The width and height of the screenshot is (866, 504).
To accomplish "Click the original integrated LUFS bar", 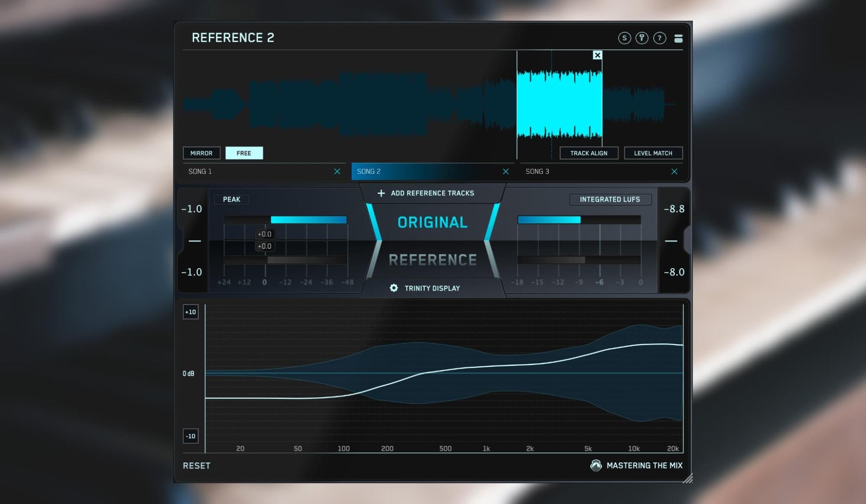I will [x=549, y=220].
